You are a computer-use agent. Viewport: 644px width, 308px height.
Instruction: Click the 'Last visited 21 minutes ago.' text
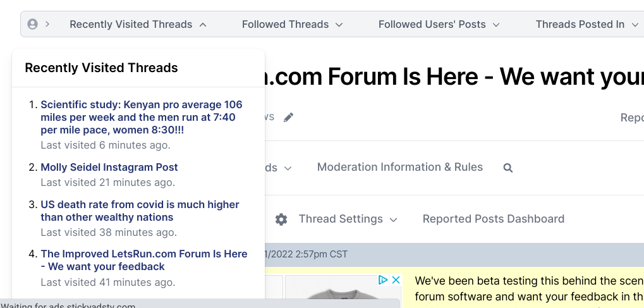pos(107,182)
